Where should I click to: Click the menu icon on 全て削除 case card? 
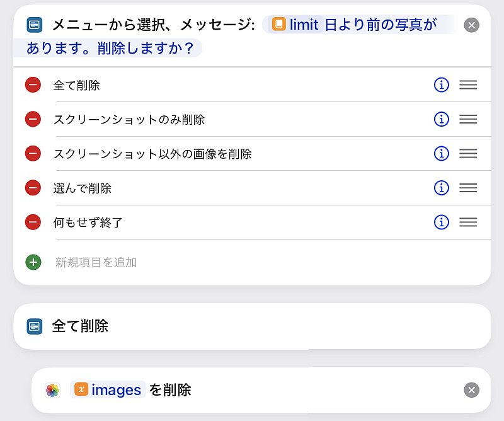coord(35,326)
